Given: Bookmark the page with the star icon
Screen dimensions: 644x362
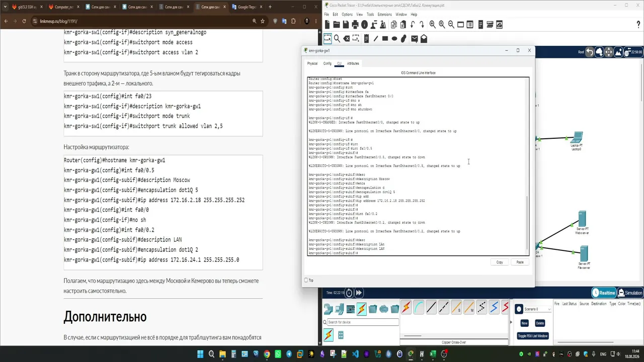Looking at the screenshot, I should [x=262, y=21].
